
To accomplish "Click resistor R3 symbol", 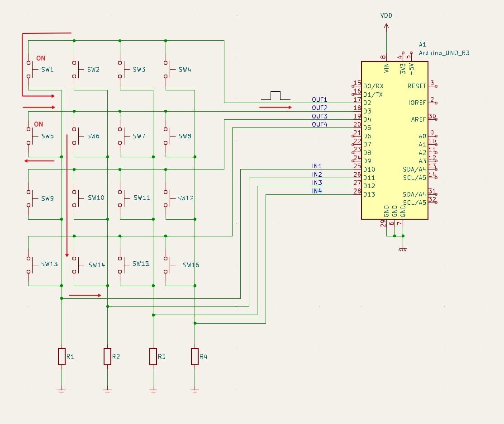I will click(x=153, y=357).
